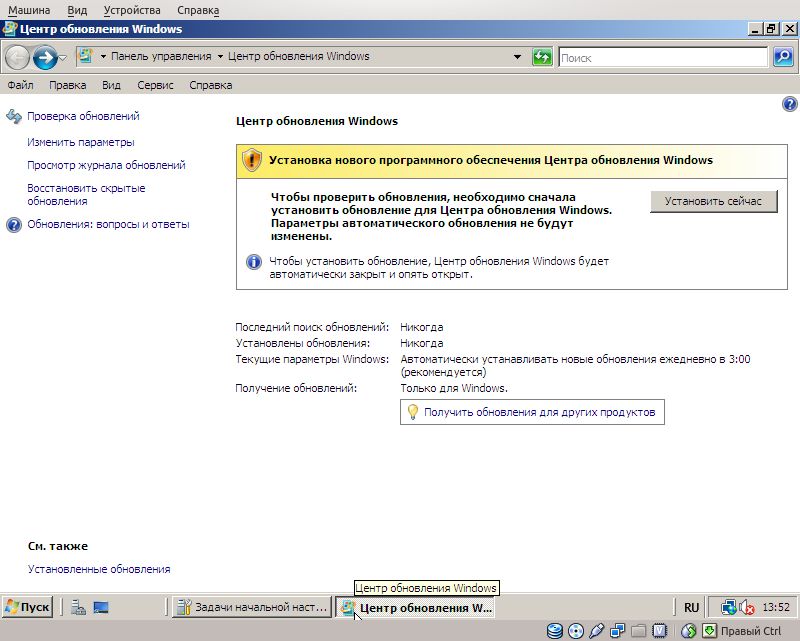Screen dimensions: 800x641
Task: Show desktop via quick launch icon
Action: pyautogui.click(x=100, y=606)
